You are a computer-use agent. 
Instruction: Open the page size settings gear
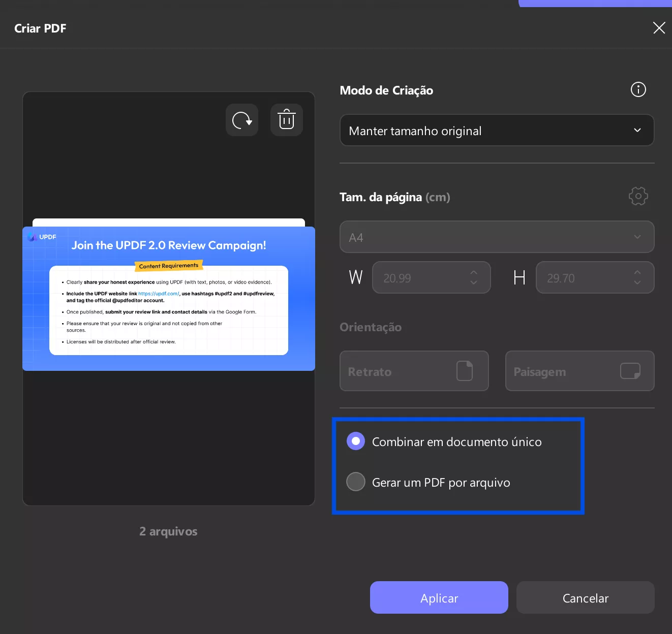click(x=638, y=196)
